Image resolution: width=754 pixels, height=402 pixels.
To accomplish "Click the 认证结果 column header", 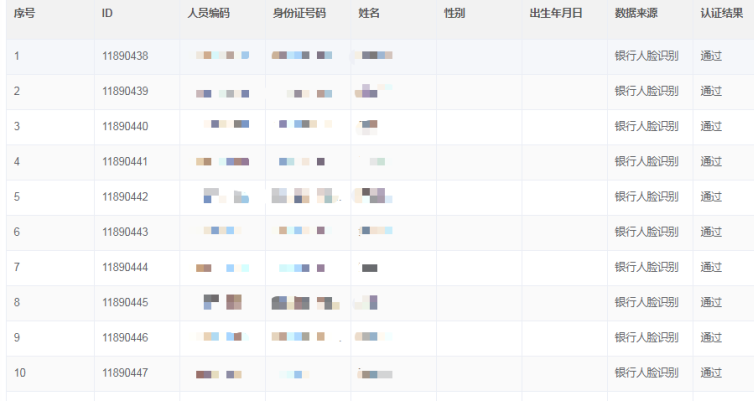I will coord(722,13).
